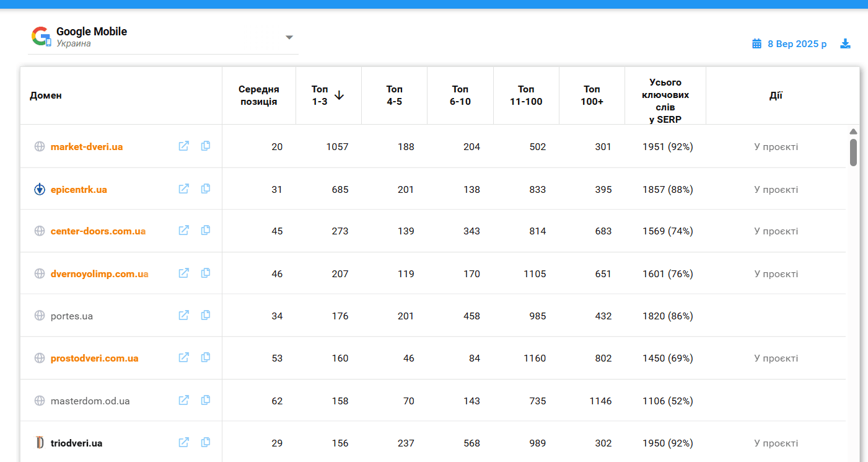Screen dimensions: 868x462
Task: Copy the portes.ua domain icon
Action: tap(206, 315)
